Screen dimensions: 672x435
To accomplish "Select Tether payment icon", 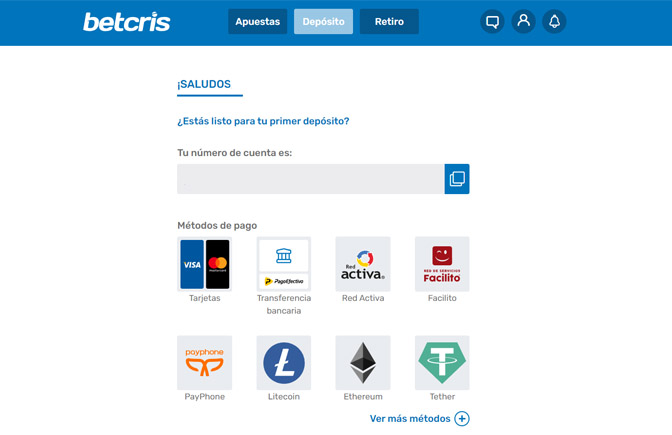I will [x=442, y=363].
